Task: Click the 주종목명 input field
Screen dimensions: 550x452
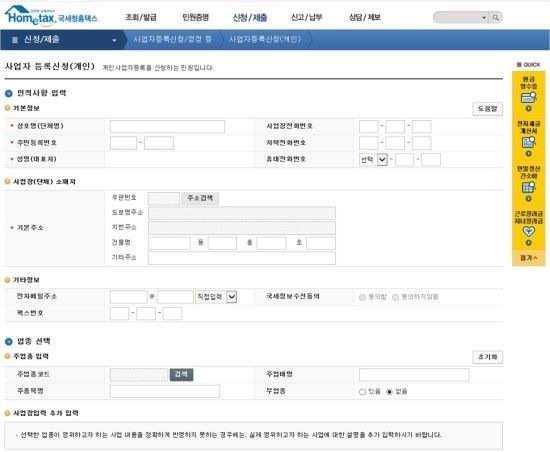Action: pos(165,391)
